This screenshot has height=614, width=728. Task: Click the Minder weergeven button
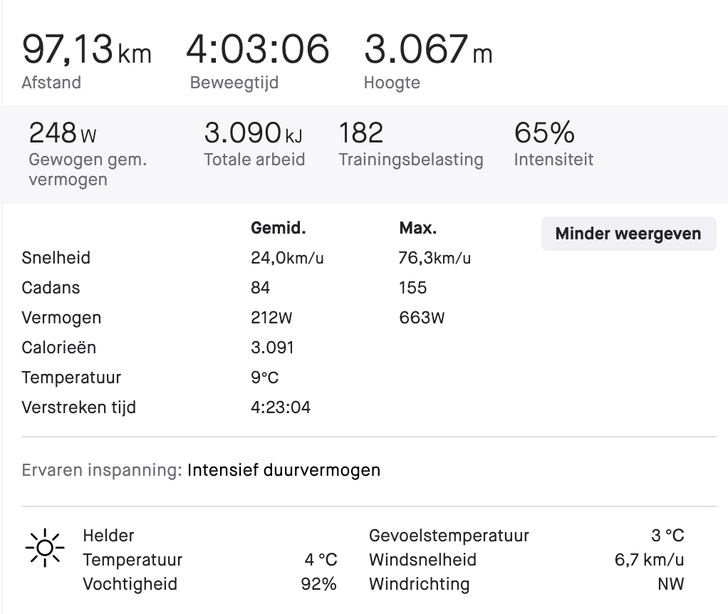pos(628,234)
